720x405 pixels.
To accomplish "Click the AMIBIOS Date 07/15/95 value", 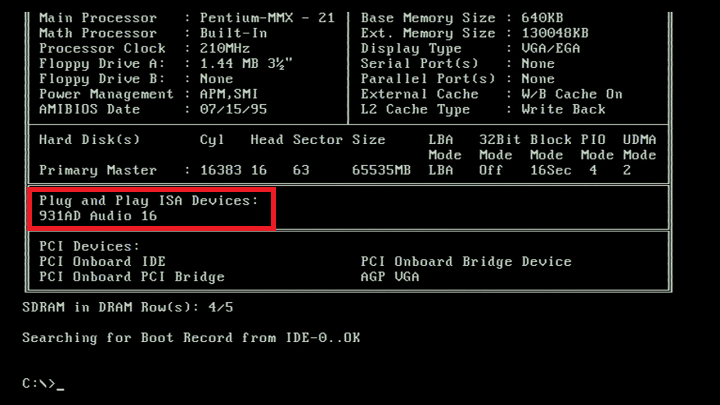I will coord(233,109).
